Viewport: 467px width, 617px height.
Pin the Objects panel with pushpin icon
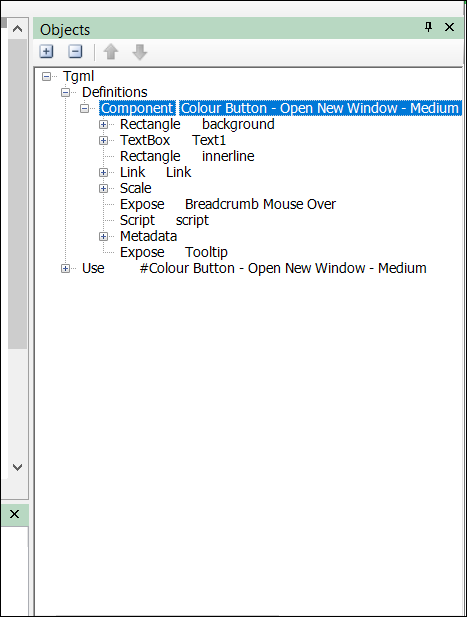click(x=428, y=27)
